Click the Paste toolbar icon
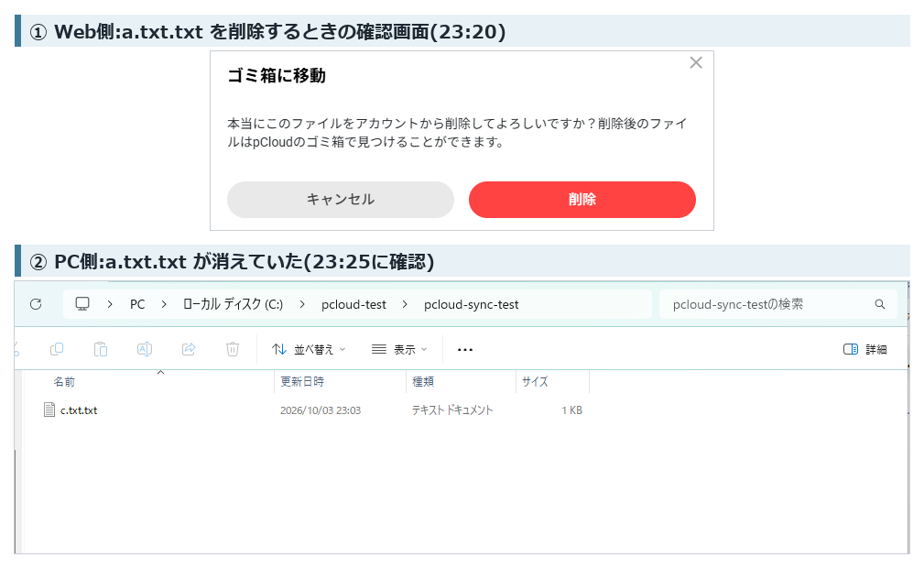 [x=101, y=349]
